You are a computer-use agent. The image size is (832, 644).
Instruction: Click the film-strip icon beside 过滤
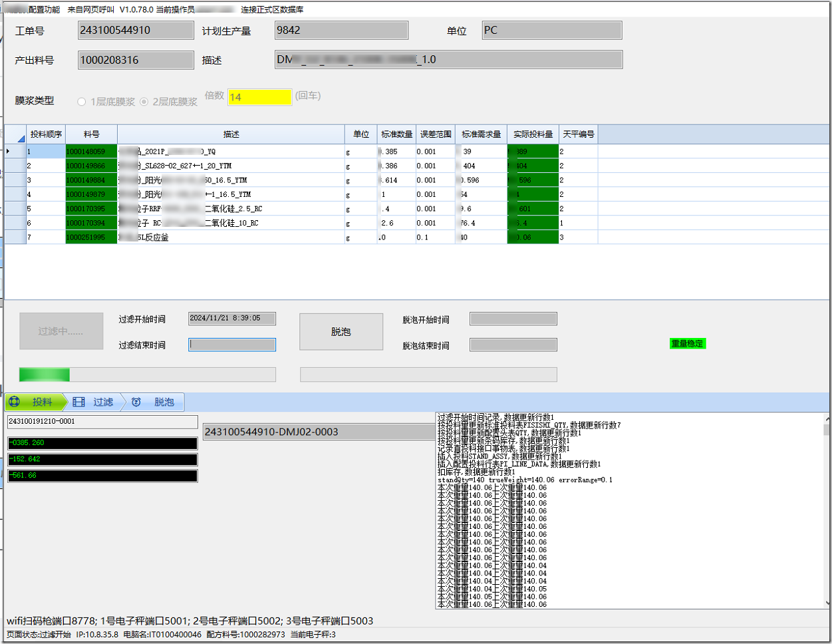click(x=79, y=402)
